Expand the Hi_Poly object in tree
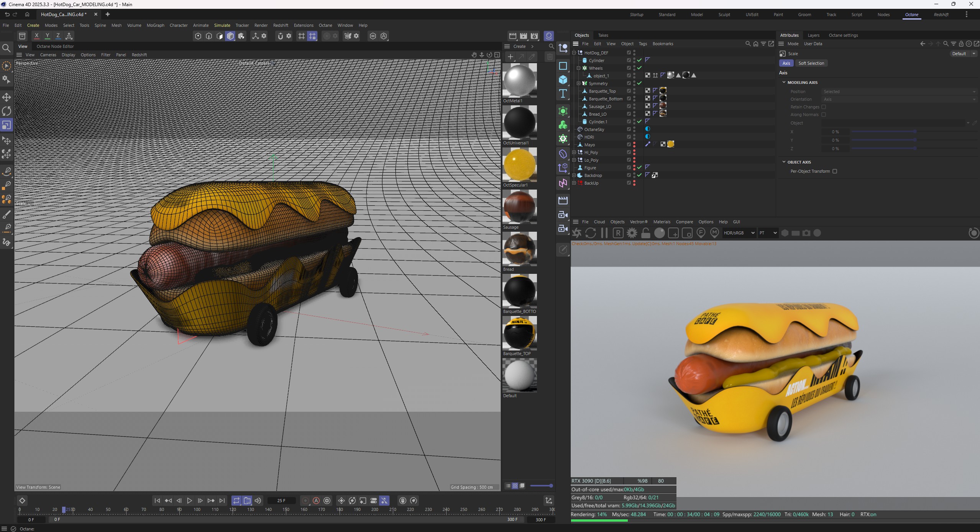 (x=574, y=152)
